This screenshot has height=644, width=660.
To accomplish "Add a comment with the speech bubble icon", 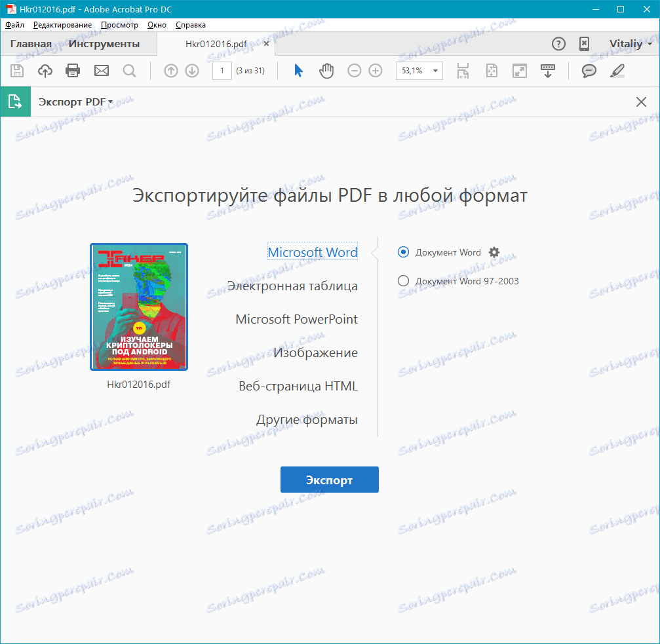I will (x=589, y=71).
